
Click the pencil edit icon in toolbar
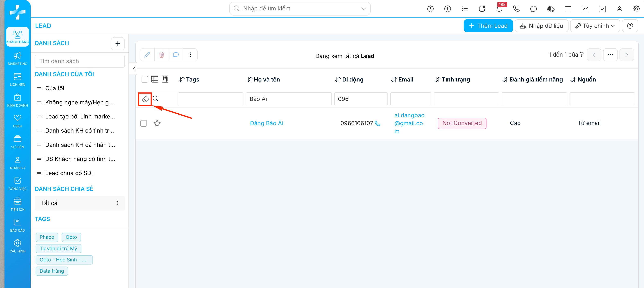147,55
